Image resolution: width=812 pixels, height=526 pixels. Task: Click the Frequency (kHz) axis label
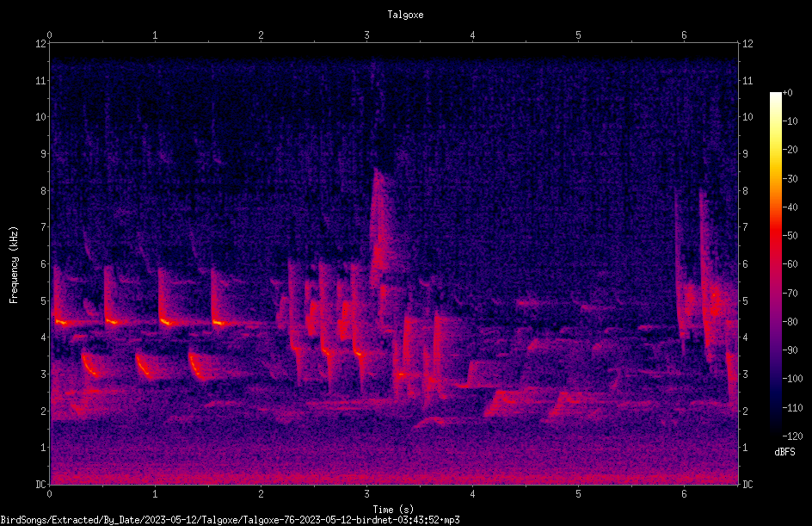(x=14, y=265)
